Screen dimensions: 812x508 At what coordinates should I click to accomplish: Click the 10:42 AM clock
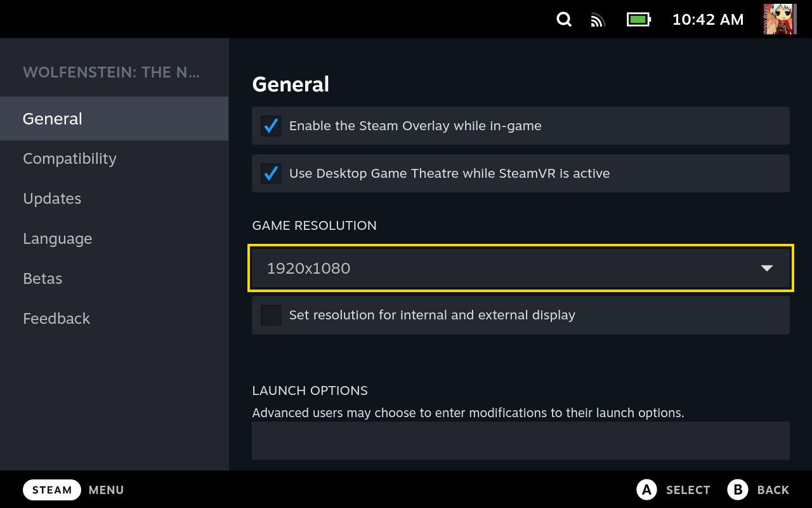707,20
